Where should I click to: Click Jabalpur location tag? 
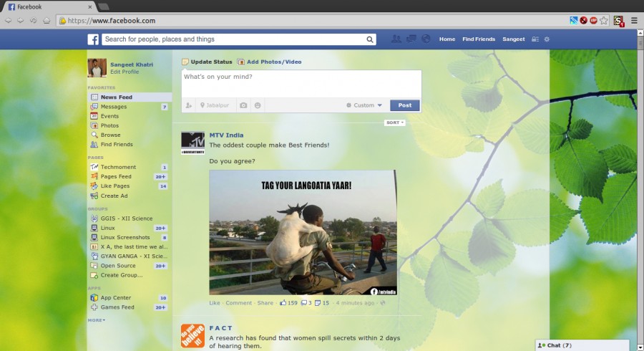pos(215,105)
